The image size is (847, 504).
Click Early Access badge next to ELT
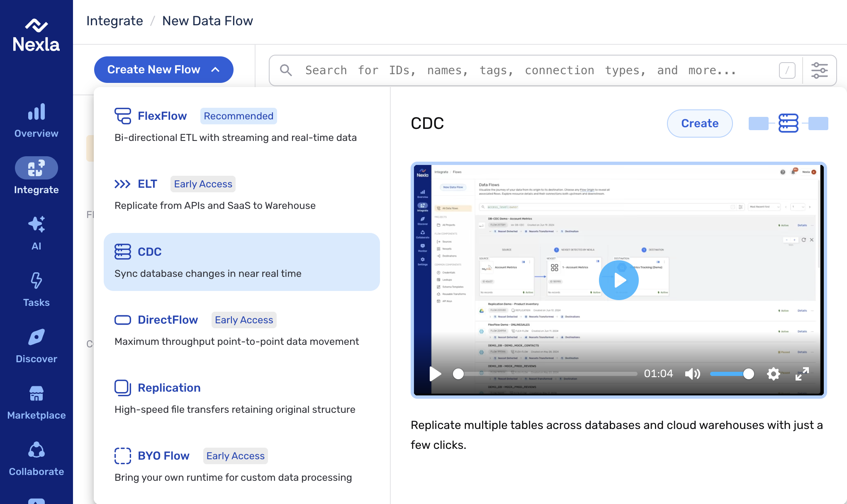[x=203, y=184]
